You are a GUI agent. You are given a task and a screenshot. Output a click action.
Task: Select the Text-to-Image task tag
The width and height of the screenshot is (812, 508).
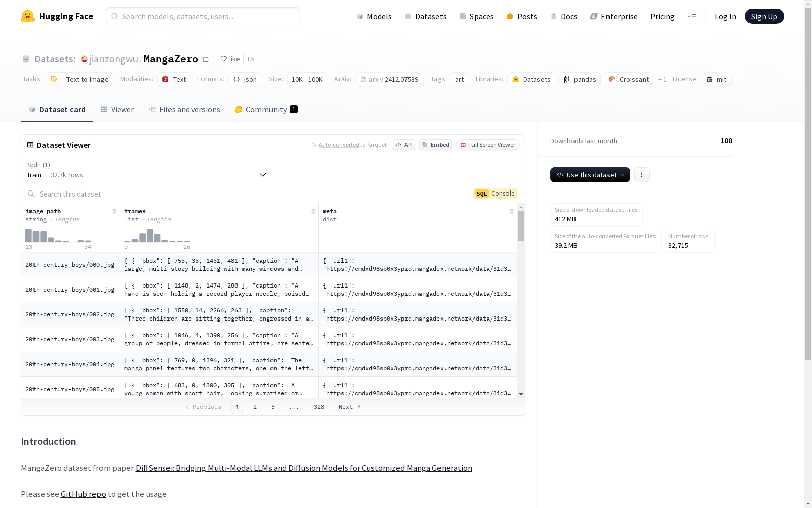click(x=79, y=79)
